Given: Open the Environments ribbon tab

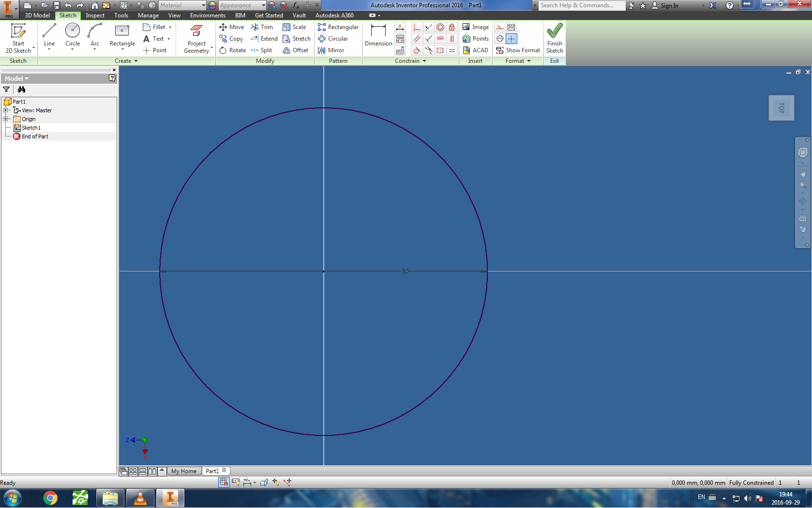Looking at the screenshot, I should click(208, 15).
